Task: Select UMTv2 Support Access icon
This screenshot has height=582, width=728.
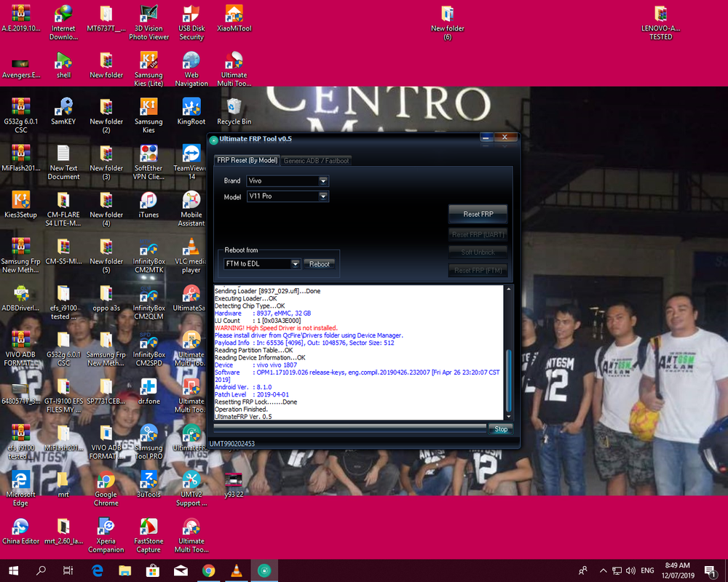Action: tap(191, 489)
